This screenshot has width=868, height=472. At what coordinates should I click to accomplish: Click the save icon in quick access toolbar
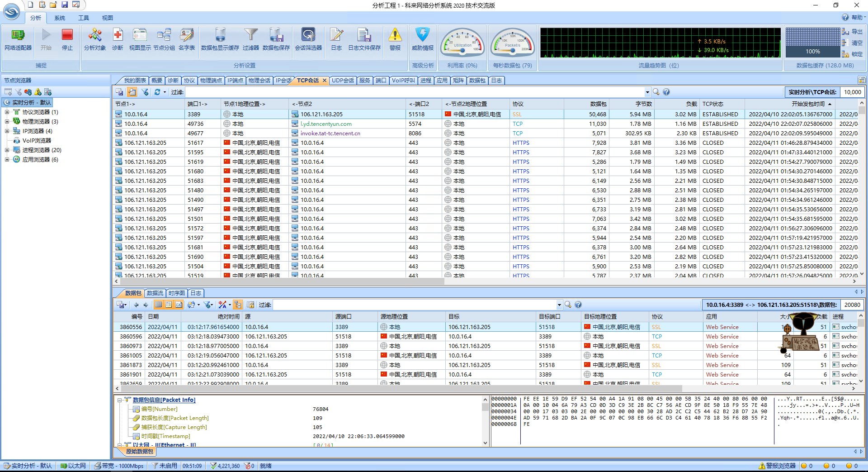coord(65,5)
